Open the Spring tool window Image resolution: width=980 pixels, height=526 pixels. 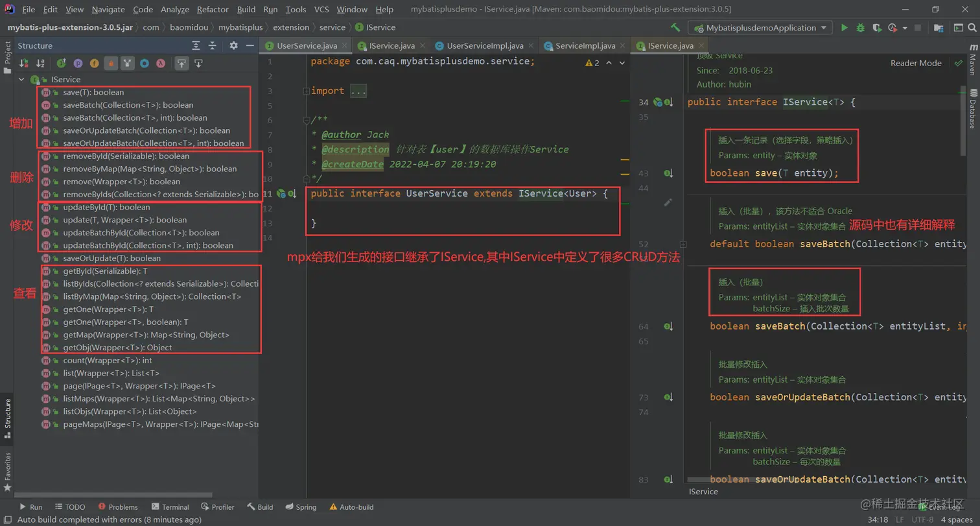300,507
